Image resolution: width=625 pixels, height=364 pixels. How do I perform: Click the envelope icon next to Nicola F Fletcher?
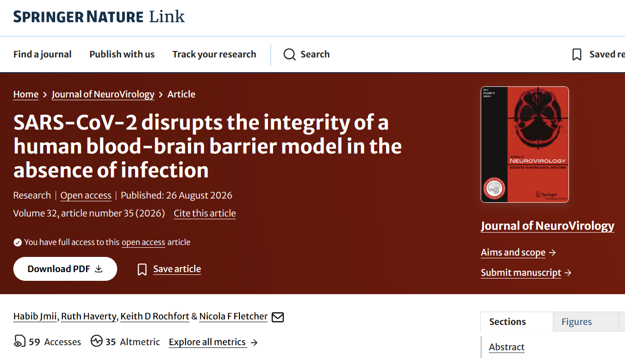pyautogui.click(x=278, y=317)
